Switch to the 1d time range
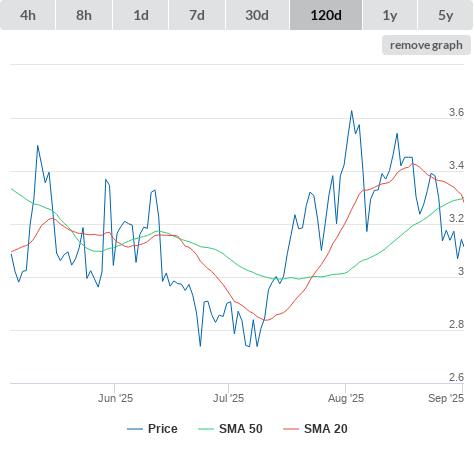Image resolution: width=474 pixels, height=455 pixels. 141,15
